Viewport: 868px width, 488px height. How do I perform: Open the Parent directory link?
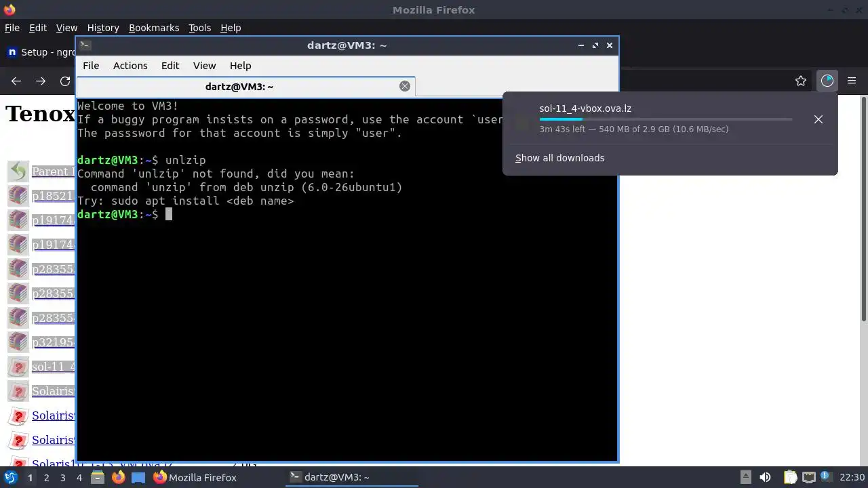tap(53, 171)
